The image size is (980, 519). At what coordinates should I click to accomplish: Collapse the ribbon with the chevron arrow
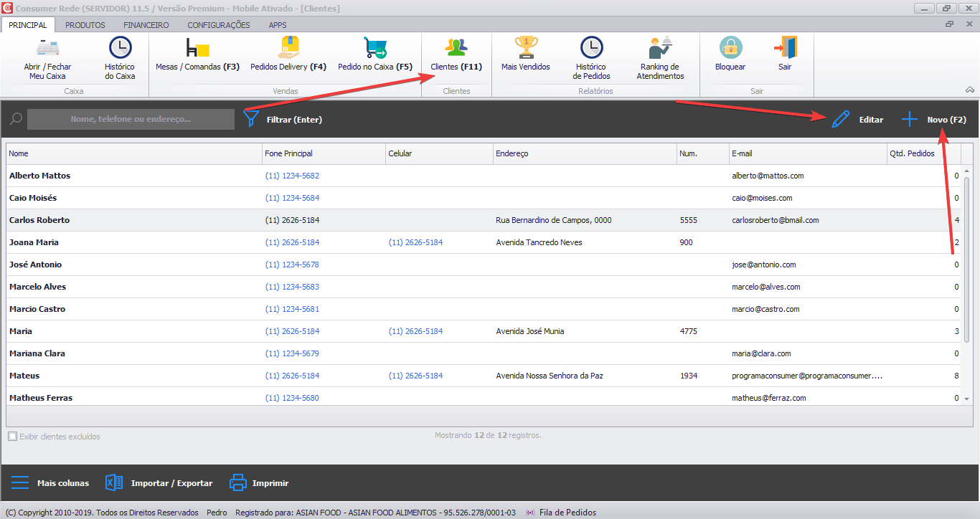[x=970, y=90]
